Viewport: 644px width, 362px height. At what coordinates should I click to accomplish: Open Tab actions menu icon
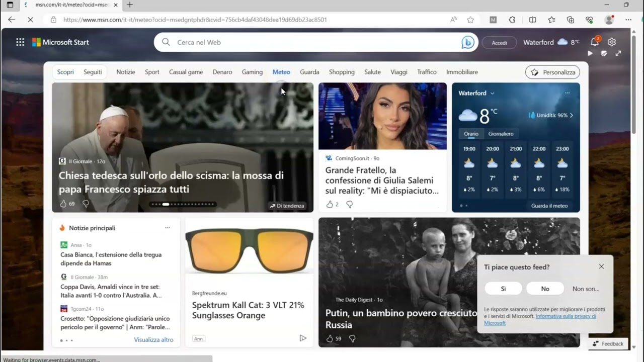coord(10,5)
